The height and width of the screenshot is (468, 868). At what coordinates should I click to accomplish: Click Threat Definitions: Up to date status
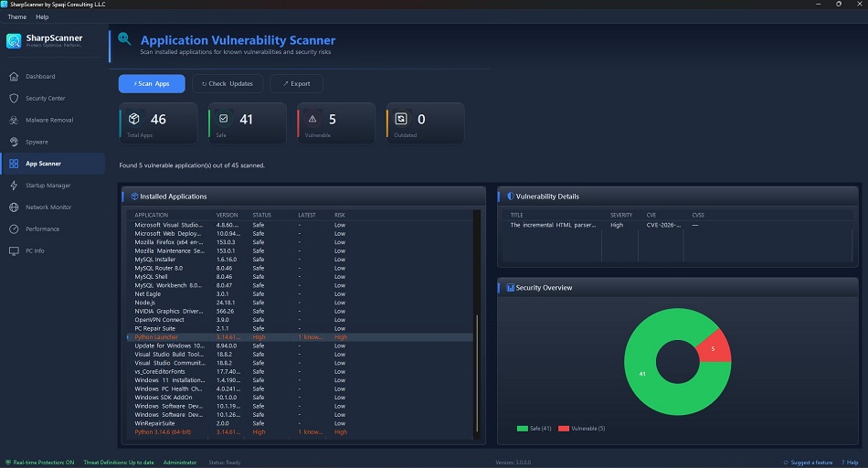click(x=119, y=463)
